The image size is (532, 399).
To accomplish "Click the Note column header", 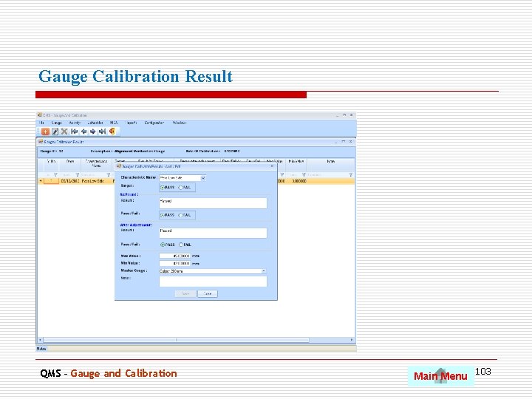I will pos(331,165).
